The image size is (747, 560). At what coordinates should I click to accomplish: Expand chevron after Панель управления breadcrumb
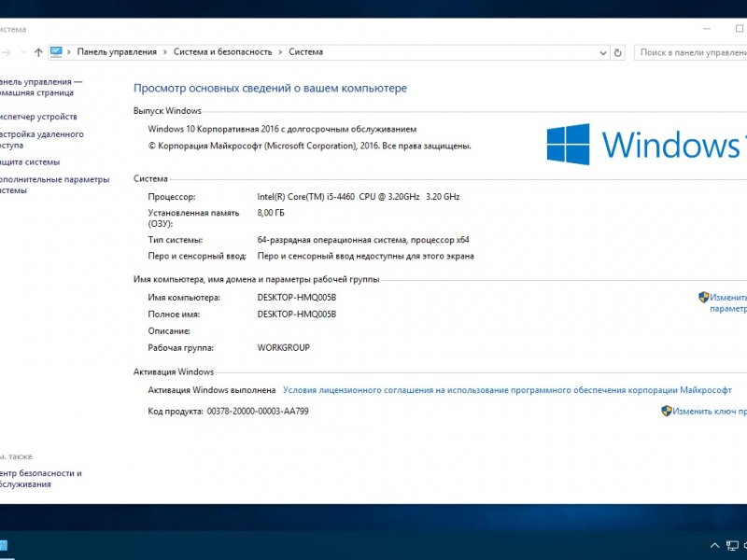coord(165,52)
